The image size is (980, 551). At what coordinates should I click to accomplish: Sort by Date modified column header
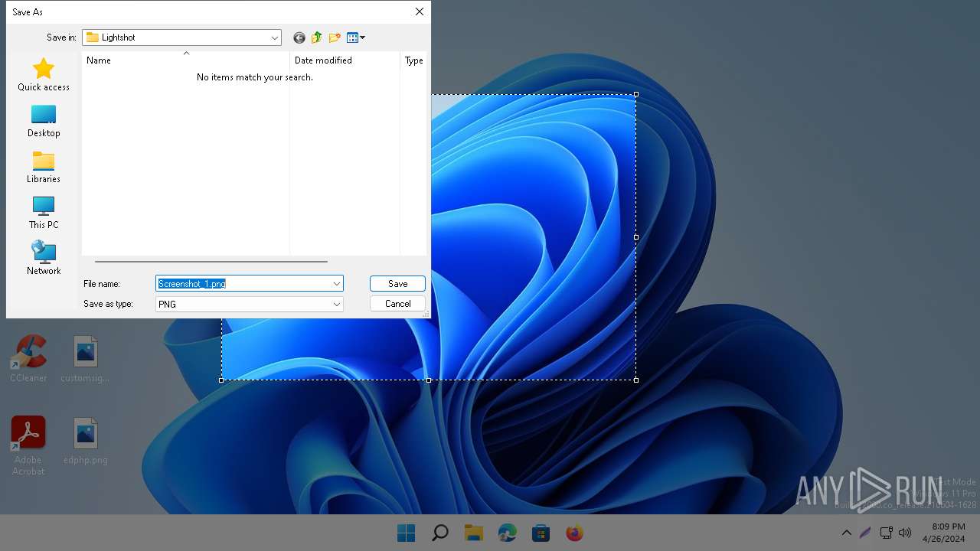coord(345,60)
